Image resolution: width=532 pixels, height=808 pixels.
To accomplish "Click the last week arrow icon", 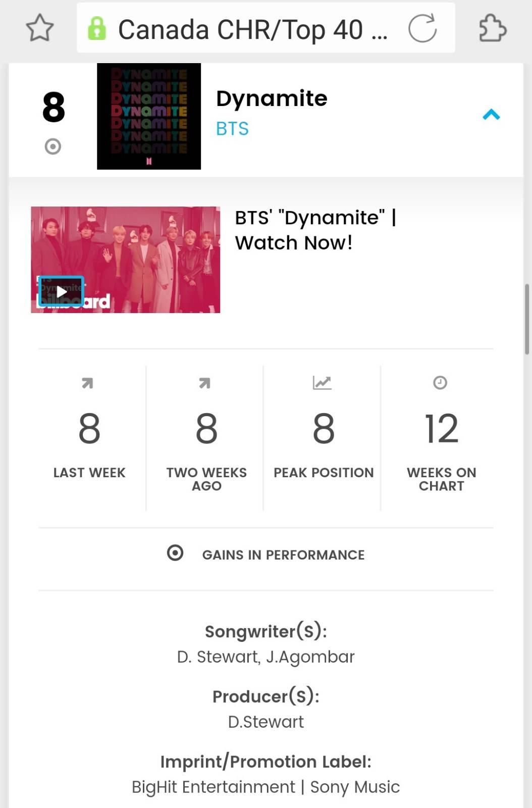I will (87, 383).
